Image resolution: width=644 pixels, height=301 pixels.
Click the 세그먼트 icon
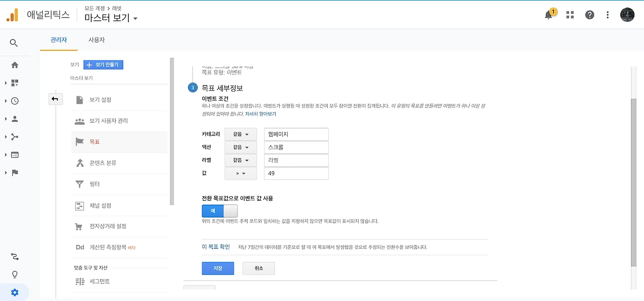(x=79, y=281)
